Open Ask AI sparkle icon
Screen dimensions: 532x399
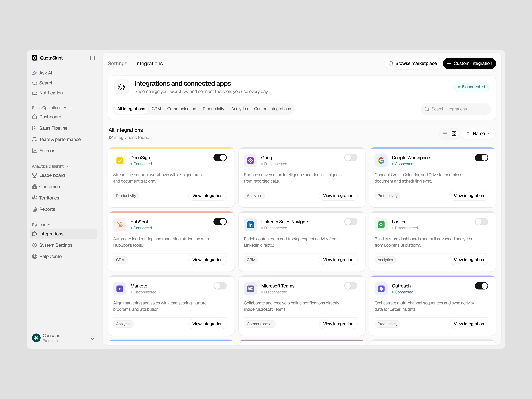[34, 73]
